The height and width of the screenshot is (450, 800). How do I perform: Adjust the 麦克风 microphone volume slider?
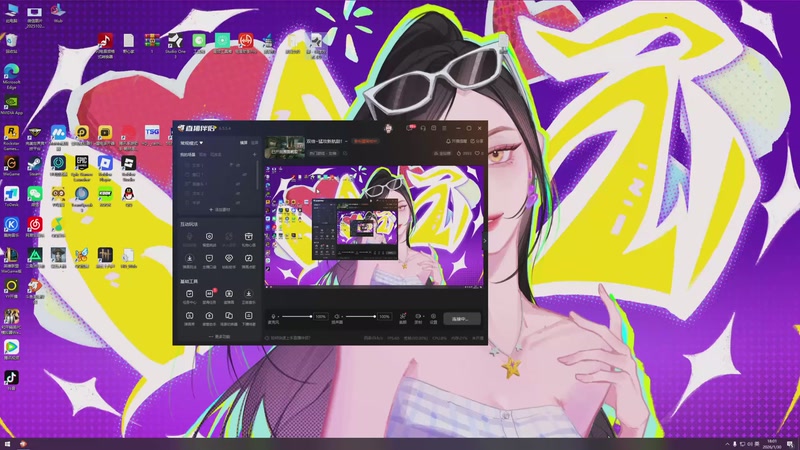(x=296, y=316)
